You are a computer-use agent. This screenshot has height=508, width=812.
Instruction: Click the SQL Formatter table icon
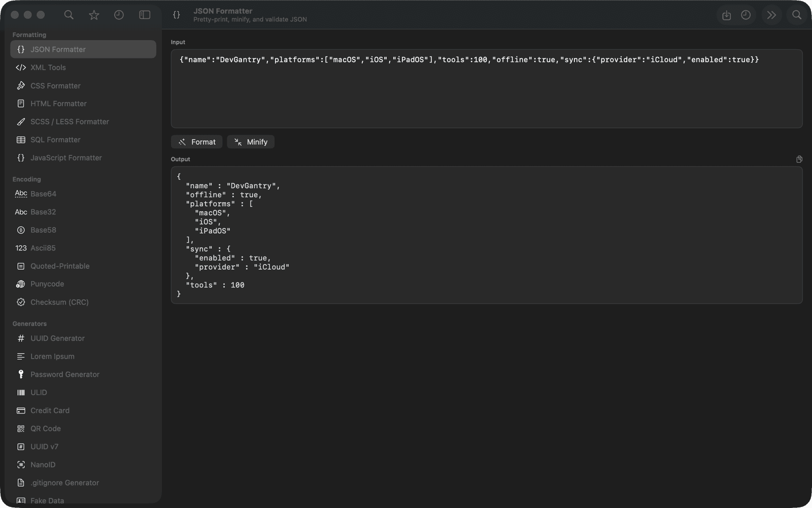[x=21, y=140]
